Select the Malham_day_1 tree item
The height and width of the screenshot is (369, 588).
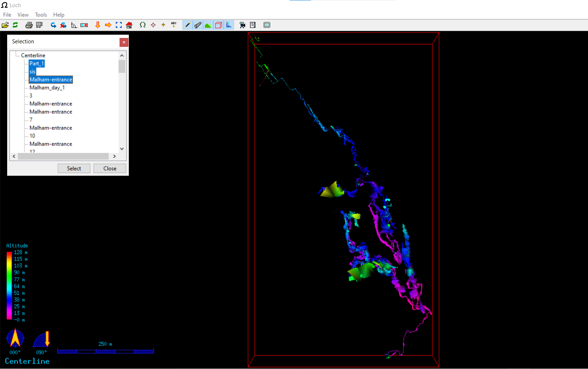point(47,88)
